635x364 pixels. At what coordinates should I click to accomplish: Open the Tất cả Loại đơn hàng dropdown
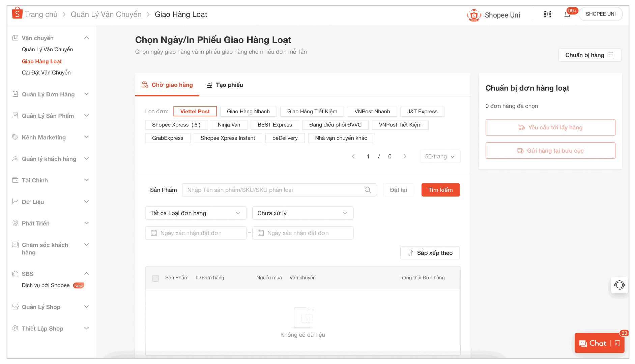[x=195, y=213]
